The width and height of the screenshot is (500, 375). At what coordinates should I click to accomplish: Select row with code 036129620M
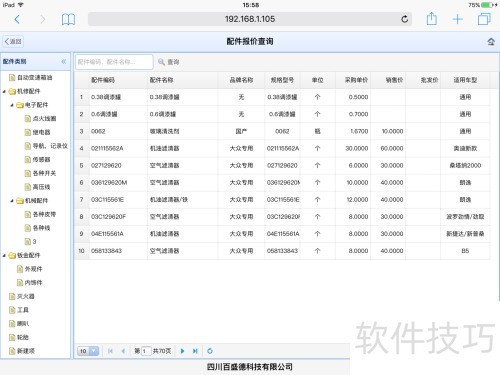click(x=282, y=183)
